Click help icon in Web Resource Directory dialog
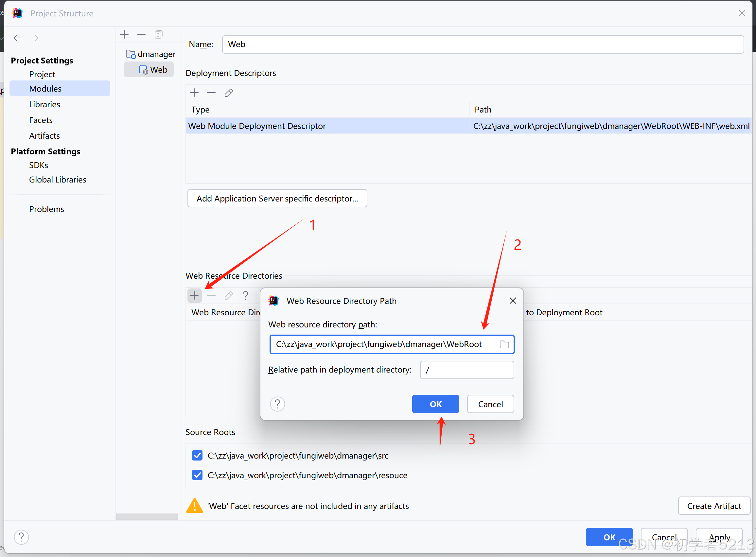The width and height of the screenshot is (756, 557). [277, 404]
